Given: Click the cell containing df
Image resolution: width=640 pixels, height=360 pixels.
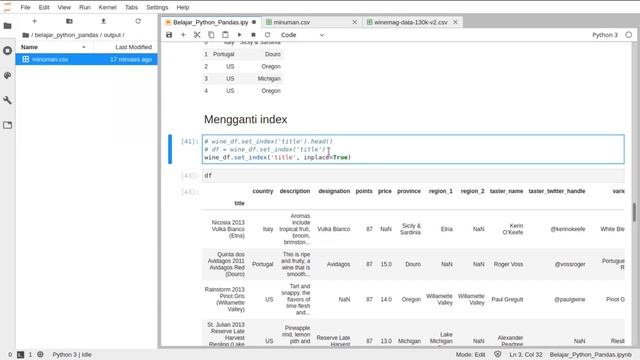Looking at the screenshot, I should (x=413, y=176).
